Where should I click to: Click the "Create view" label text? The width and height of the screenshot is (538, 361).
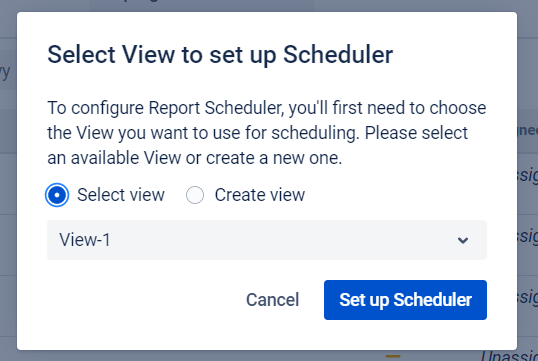pos(260,195)
